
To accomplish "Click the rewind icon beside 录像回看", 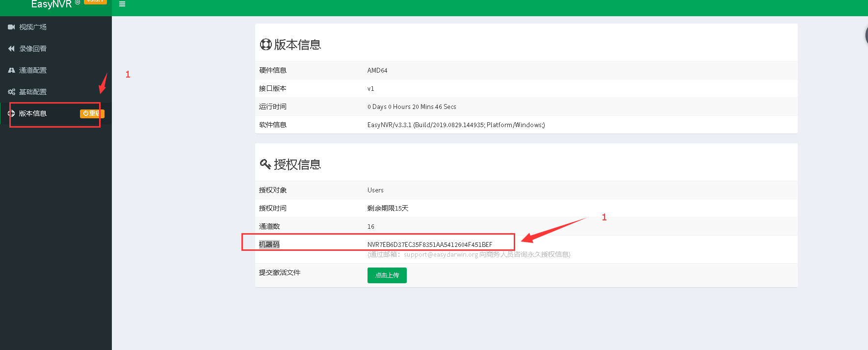I will tap(11, 49).
